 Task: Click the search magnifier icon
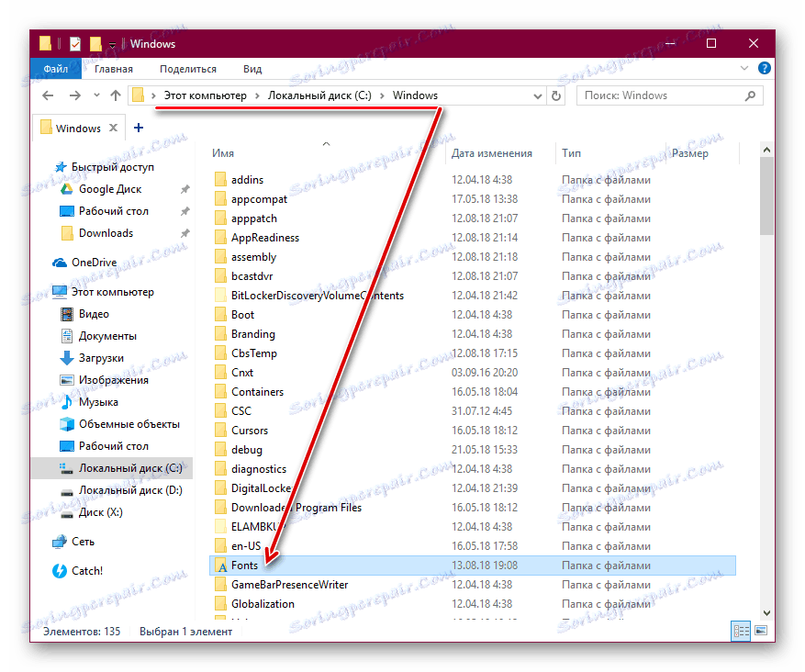point(750,96)
